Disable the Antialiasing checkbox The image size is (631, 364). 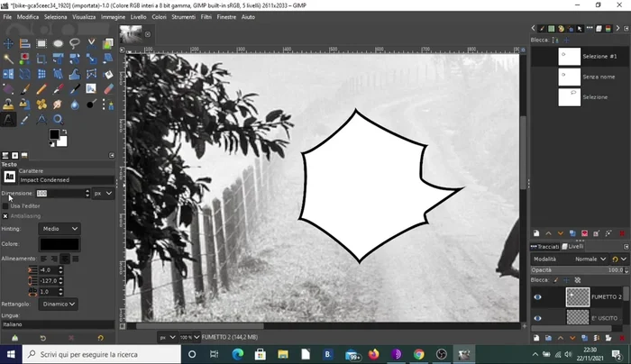point(5,215)
